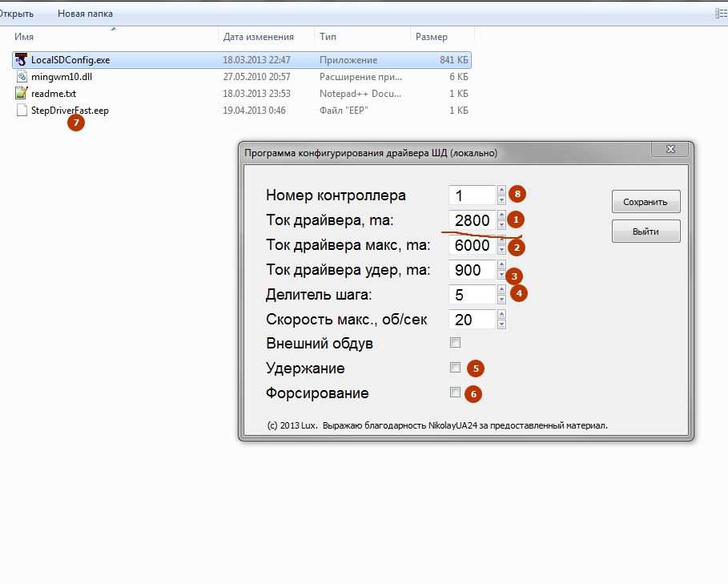Decrease Ток драйвера, ma value with down arrow
The image size is (728, 584).
(x=501, y=225)
